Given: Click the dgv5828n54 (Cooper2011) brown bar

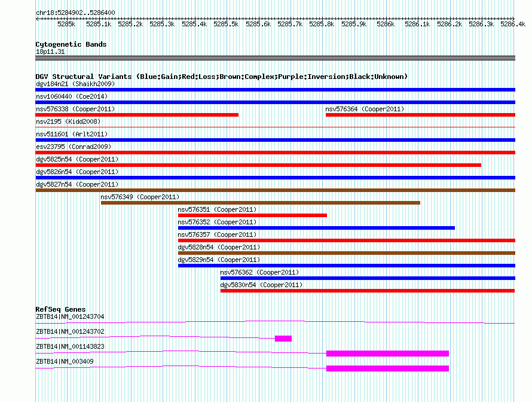Looking at the screenshot, I should [x=347, y=253].
